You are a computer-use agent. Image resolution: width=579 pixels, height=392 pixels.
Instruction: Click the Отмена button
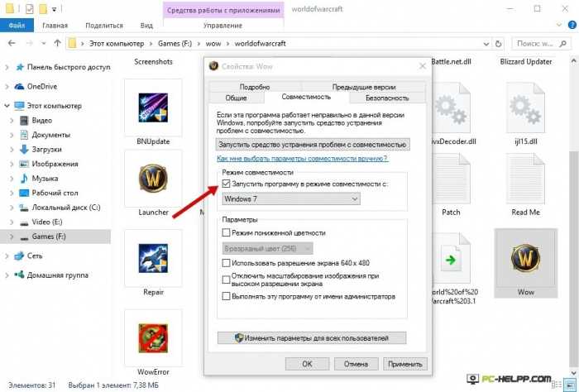click(x=356, y=364)
